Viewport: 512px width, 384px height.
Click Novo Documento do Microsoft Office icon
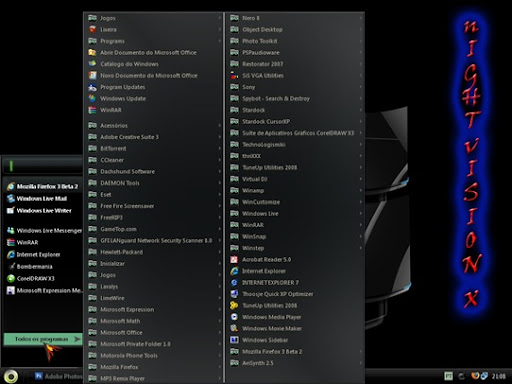[92, 76]
